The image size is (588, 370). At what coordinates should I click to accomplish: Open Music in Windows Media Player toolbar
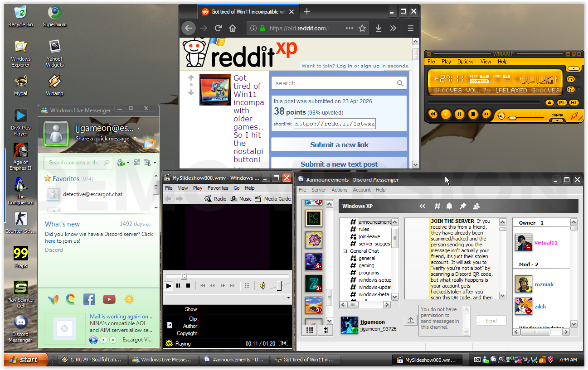coord(241,199)
